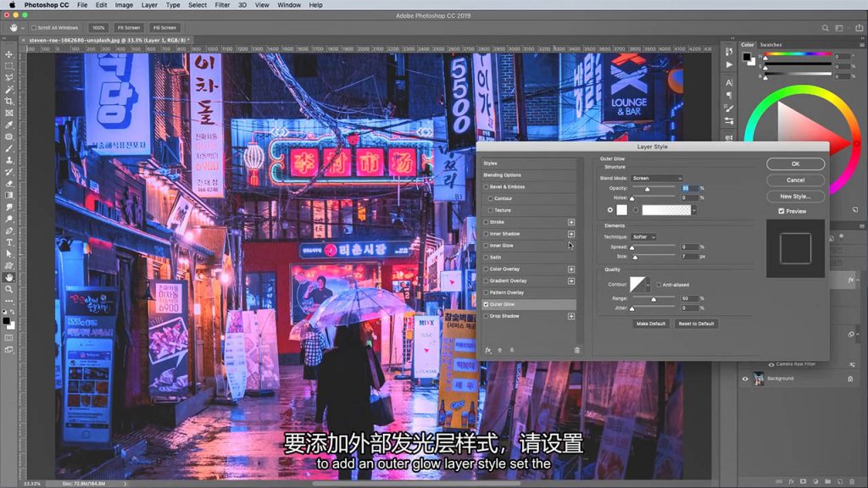Screen dimensions: 868x488
Task: Select the Zoom tool
Action: (x=9, y=289)
